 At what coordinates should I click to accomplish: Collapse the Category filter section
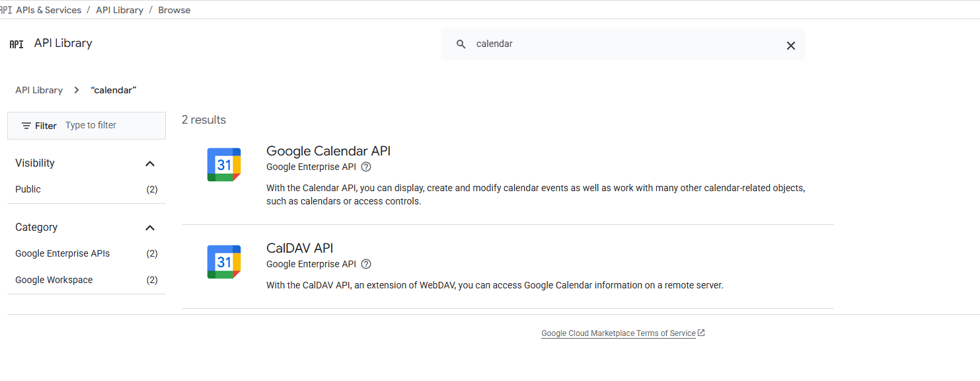point(150,228)
